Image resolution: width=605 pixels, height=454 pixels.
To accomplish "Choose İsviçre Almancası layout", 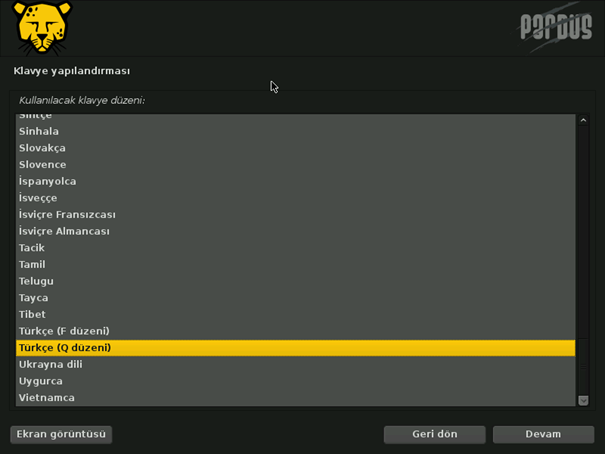I will pyautogui.click(x=64, y=231).
